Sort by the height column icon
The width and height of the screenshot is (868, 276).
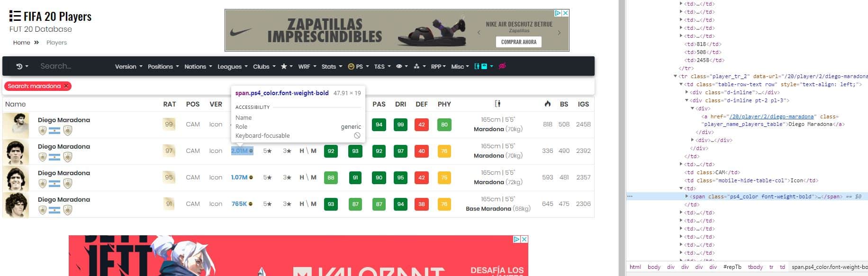[x=497, y=104]
